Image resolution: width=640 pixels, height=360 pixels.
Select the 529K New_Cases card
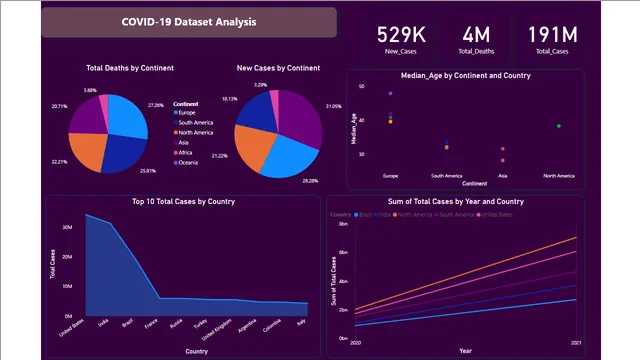coord(401,39)
